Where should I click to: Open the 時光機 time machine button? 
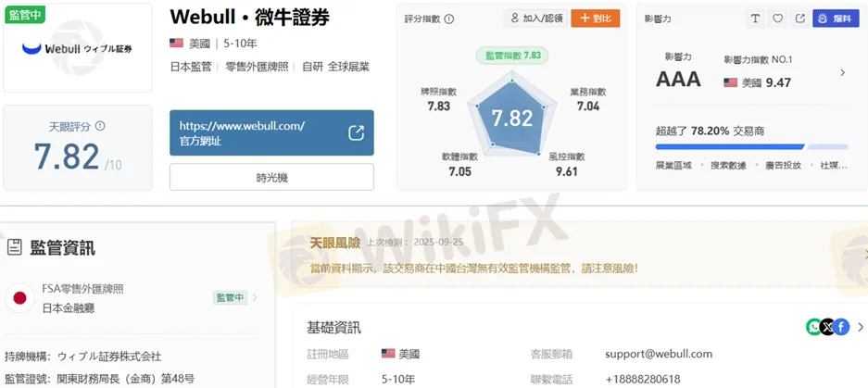click(x=271, y=177)
